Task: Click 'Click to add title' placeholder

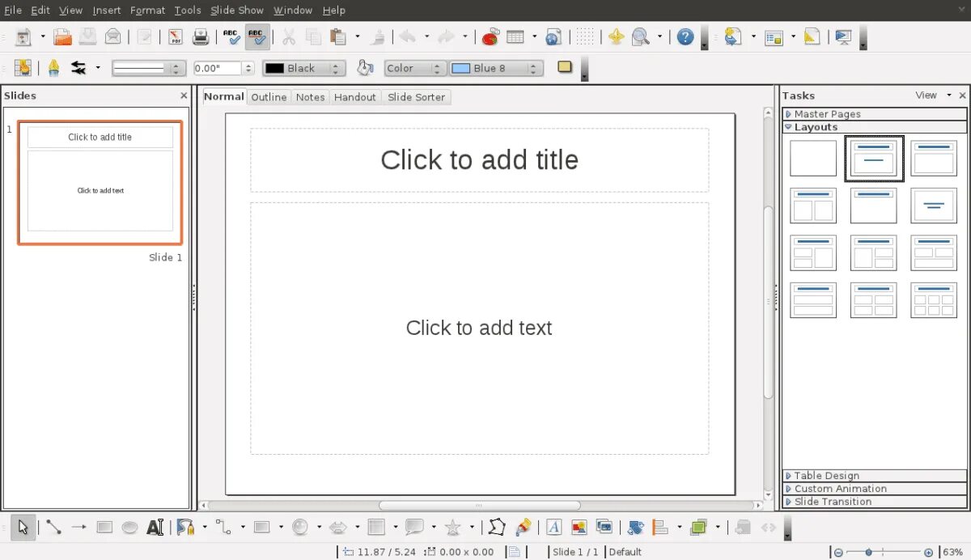Action: tap(479, 160)
